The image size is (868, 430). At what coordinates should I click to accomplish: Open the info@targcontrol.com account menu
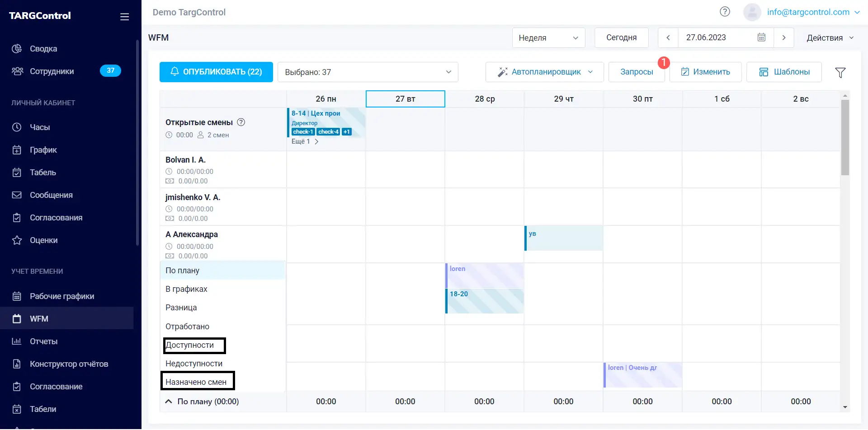tap(813, 12)
